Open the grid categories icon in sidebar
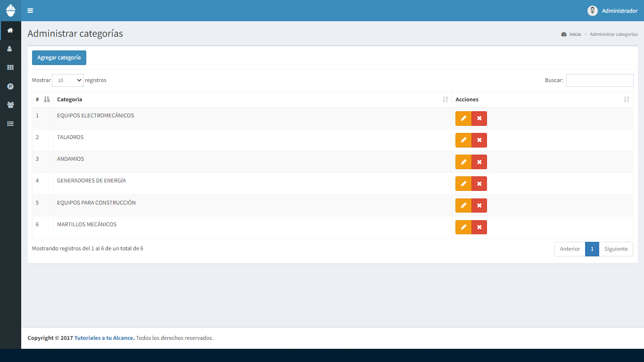 click(x=10, y=67)
